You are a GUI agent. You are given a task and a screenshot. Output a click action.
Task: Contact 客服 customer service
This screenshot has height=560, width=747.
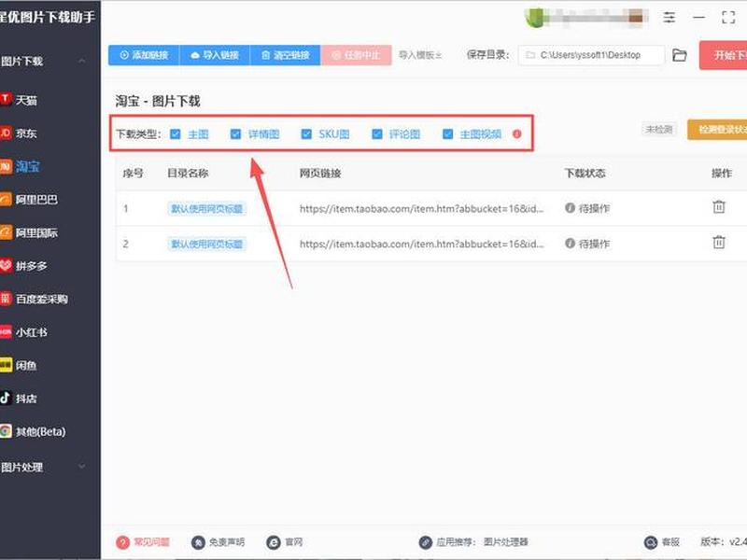coord(662,542)
